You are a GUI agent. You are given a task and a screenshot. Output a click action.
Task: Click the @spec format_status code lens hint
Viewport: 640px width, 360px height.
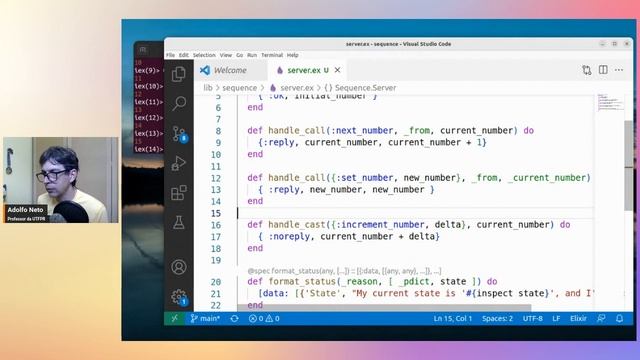(344, 271)
